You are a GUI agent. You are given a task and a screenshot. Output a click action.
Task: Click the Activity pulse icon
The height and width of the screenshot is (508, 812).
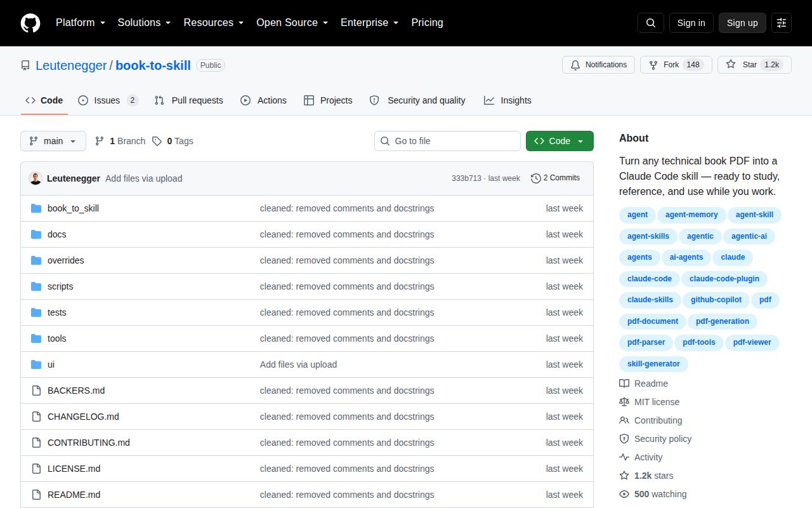coord(624,457)
